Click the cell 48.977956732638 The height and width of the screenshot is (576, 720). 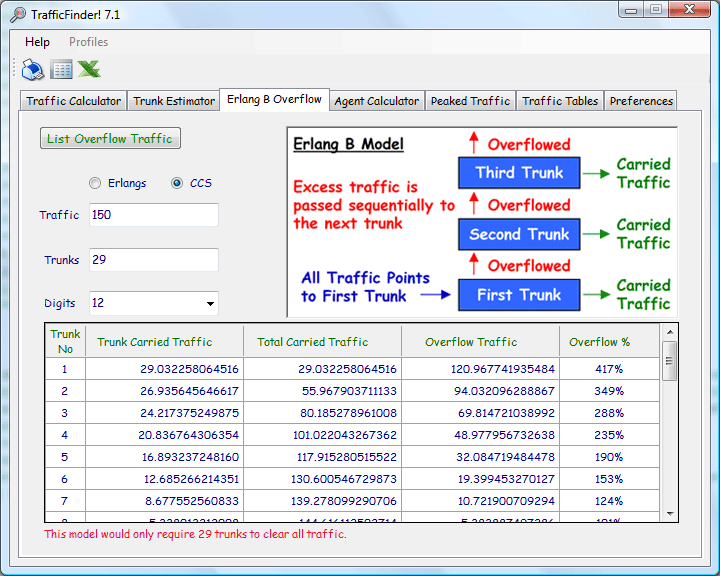coord(480,435)
